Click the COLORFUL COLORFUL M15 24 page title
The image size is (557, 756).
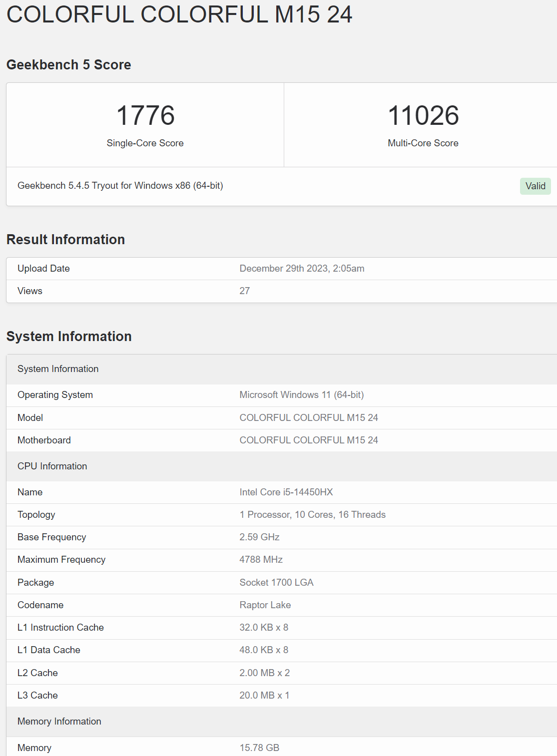coord(179,14)
